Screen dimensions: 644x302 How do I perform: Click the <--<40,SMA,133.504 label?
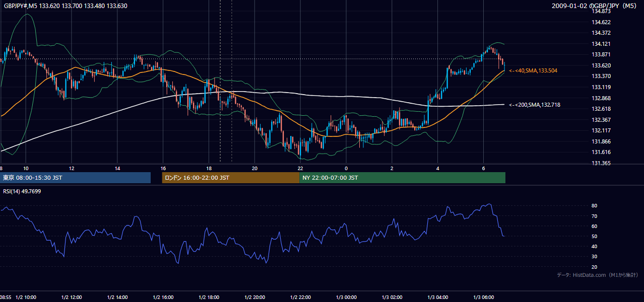point(534,71)
